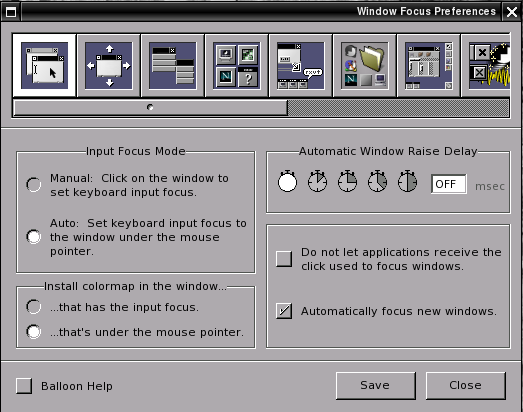This screenshot has height=412, width=523.
Task: Open the Window Handling (move arrows) preferences icon
Action: coord(109,65)
